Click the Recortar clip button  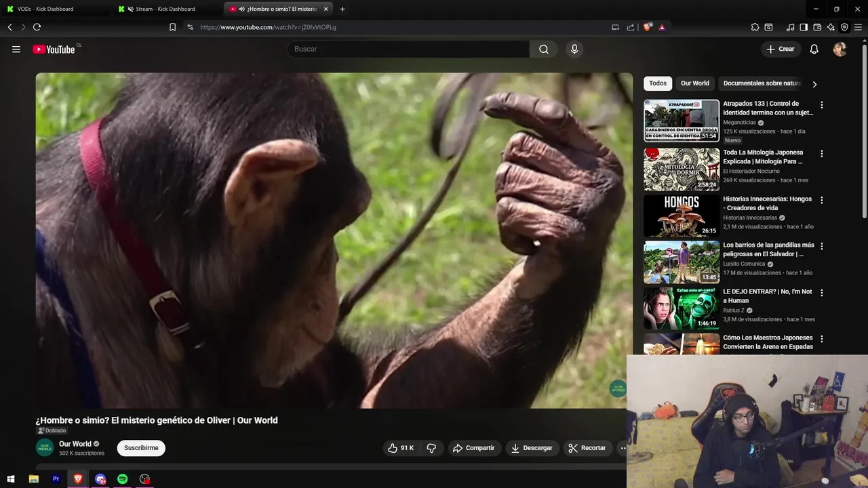click(588, 448)
